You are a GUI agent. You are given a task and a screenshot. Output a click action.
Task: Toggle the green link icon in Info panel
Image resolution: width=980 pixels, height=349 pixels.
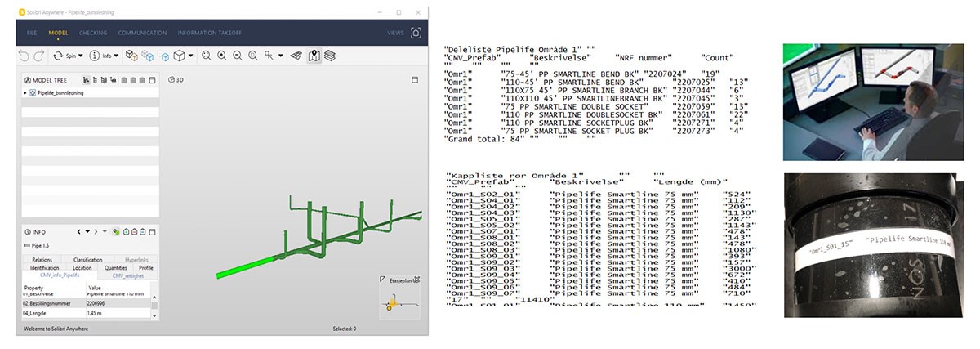click(x=116, y=231)
